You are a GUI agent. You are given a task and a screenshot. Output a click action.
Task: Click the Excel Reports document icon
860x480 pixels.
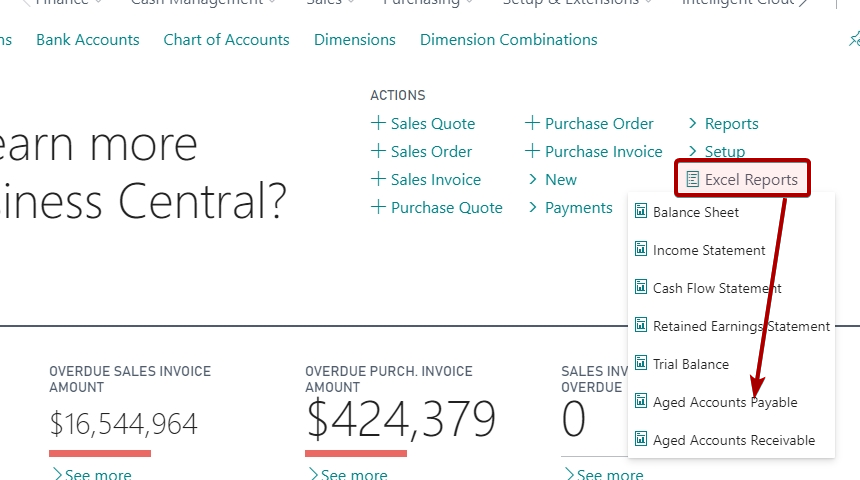point(693,179)
